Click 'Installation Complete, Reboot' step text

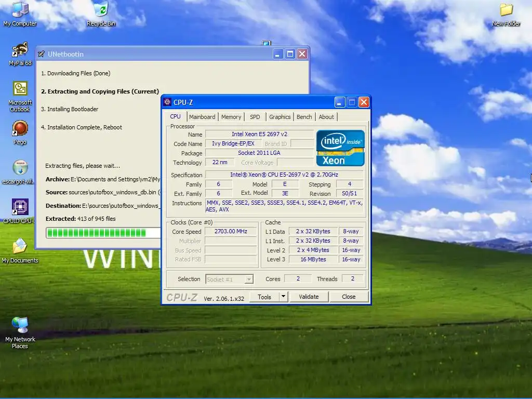pos(82,127)
